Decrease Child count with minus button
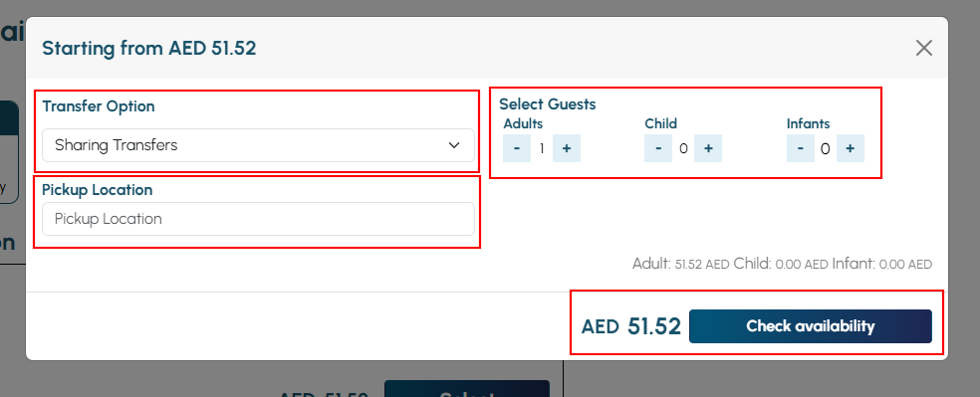Screen dimensions: 980x397 click(658, 148)
